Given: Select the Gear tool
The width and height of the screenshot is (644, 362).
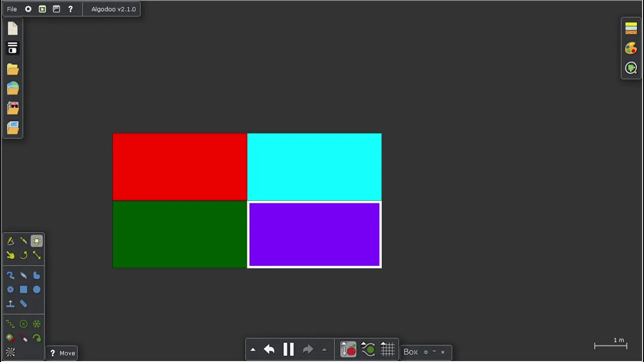Looking at the screenshot, I should (11, 290).
